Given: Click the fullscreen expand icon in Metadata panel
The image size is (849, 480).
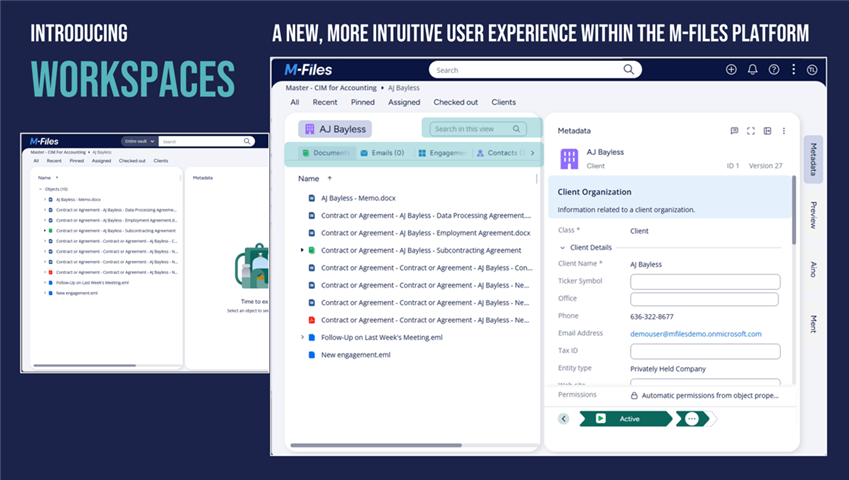Looking at the screenshot, I should (751, 131).
